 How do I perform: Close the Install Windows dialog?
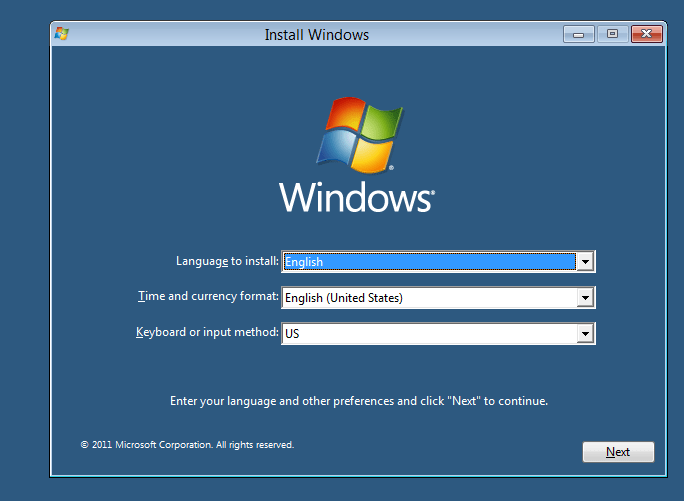point(646,34)
